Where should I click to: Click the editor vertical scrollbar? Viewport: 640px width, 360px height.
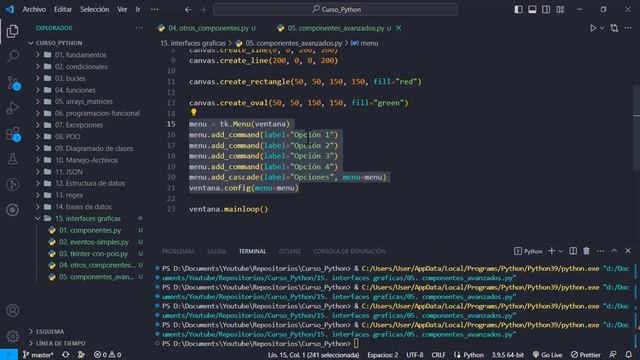pos(637,129)
